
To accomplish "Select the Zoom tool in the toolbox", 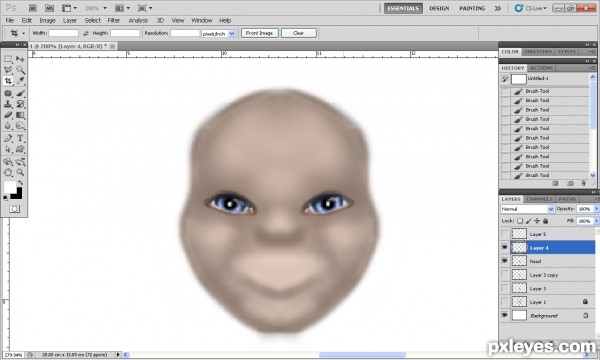I will click(20, 173).
